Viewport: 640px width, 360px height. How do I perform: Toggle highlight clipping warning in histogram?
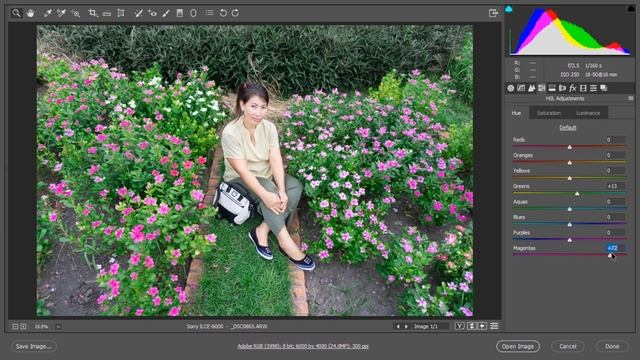coord(631,9)
